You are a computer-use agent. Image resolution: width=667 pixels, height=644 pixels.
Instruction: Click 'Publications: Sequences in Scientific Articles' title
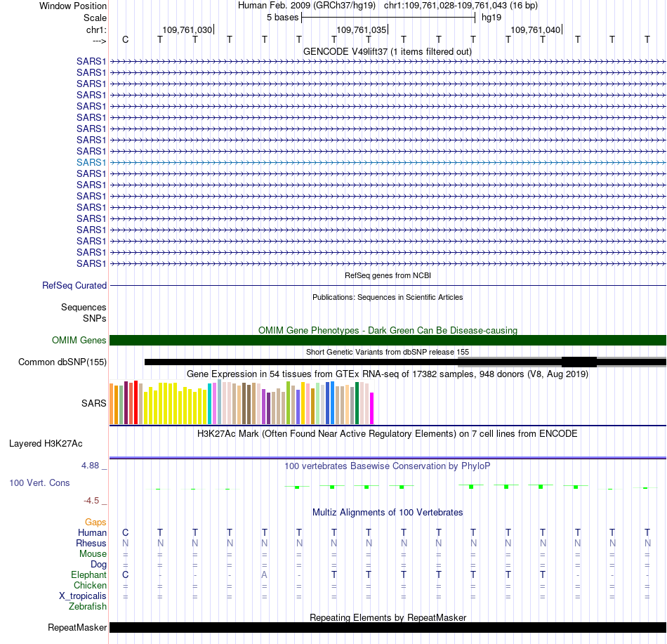(388, 297)
